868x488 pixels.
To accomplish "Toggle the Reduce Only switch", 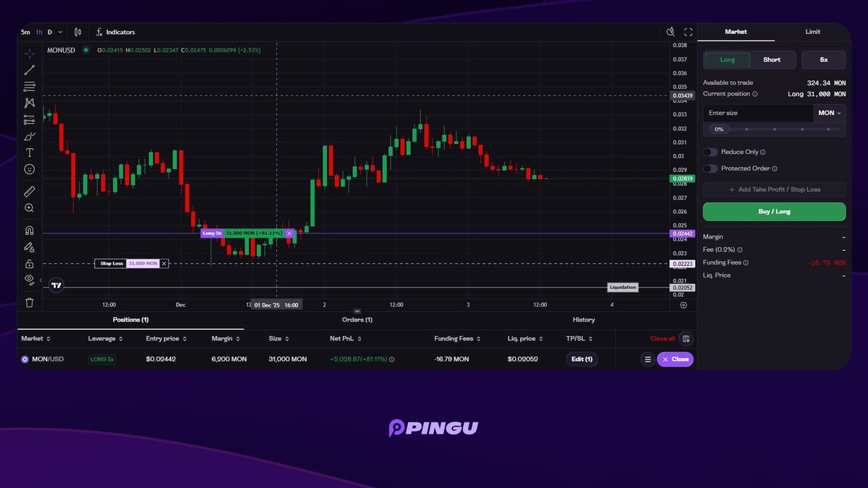I will [710, 153].
